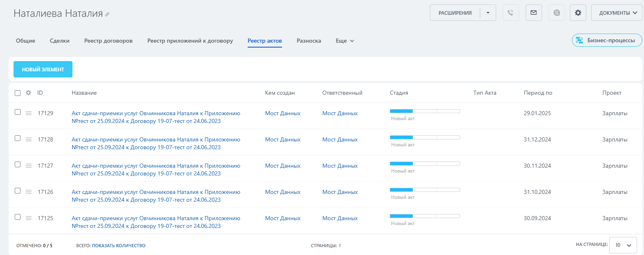This screenshot has height=255, width=644.
Task: Check the checkbox for row 17128
Action: [18, 139]
